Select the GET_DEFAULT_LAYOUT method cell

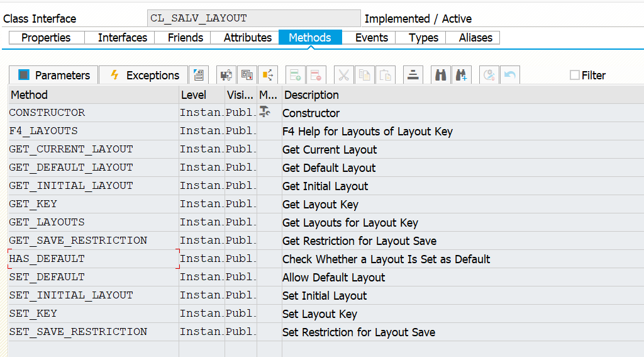click(x=94, y=167)
